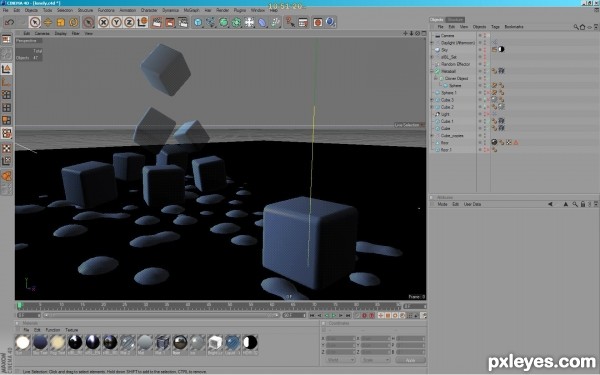Go to the start of the animation
The image size is (600, 375).
(312, 315)
